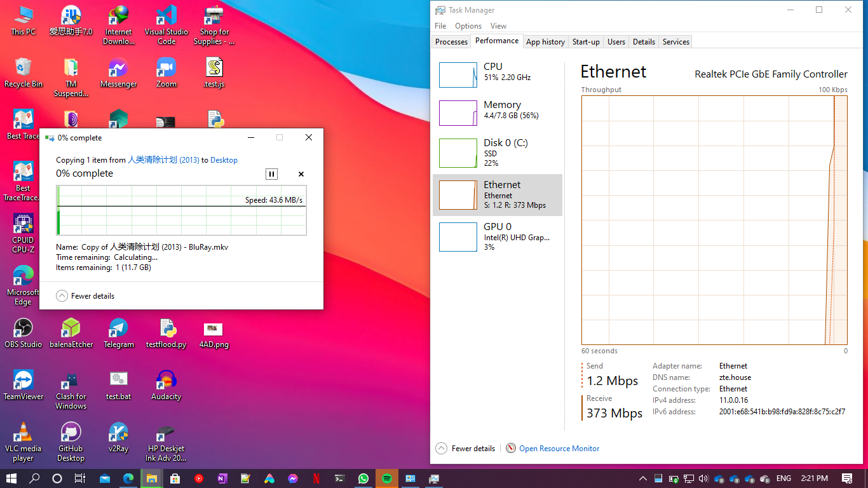The width and height of the screenshot is (868, 488).
Task: Open the volume control from system tray
Action: tap(704, 478)
